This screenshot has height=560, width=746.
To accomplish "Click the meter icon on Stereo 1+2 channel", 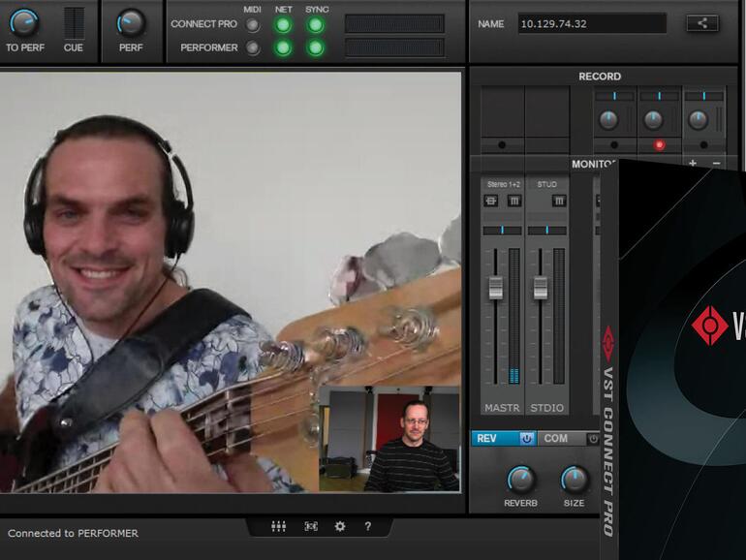I will (x=514, y=201).
